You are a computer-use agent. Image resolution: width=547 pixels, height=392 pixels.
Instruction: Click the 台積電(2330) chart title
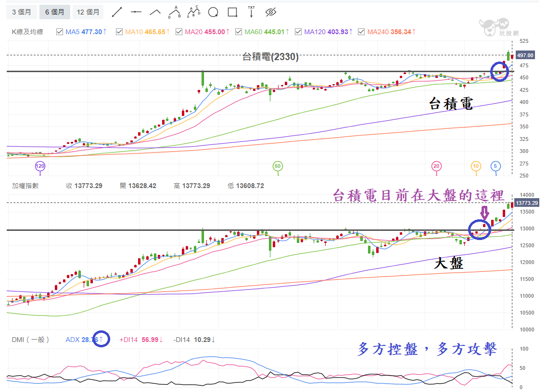tap(270, 56)
